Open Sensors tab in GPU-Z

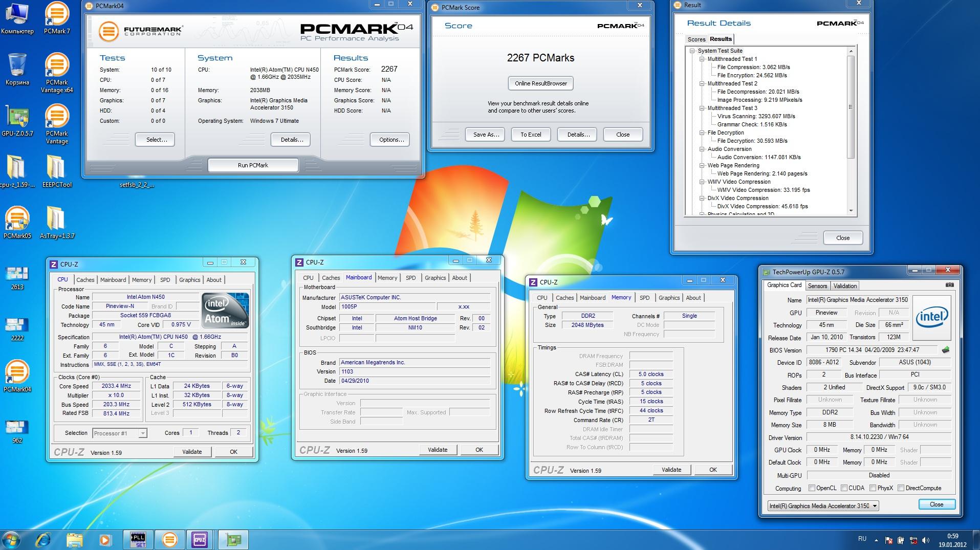[817, 286]
